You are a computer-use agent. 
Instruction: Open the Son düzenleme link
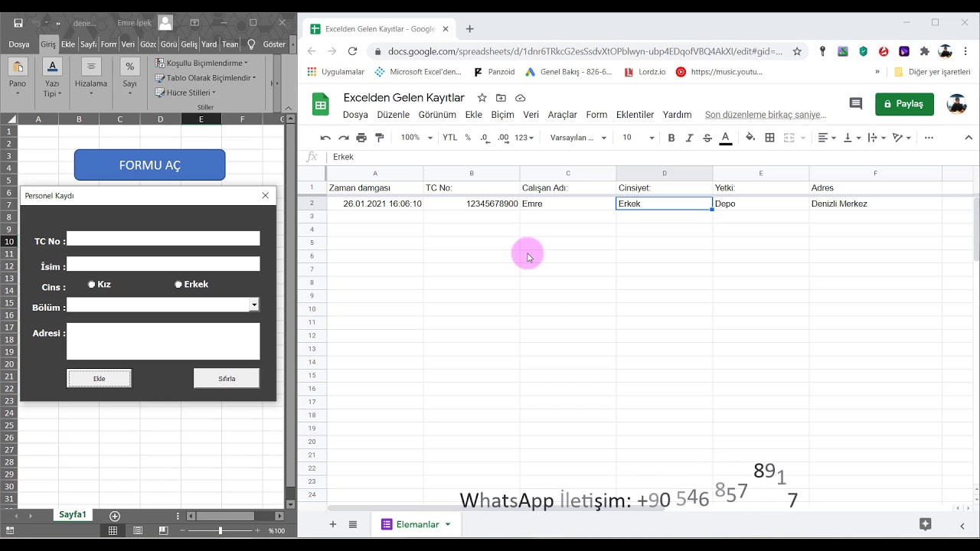tap(766, 115)
